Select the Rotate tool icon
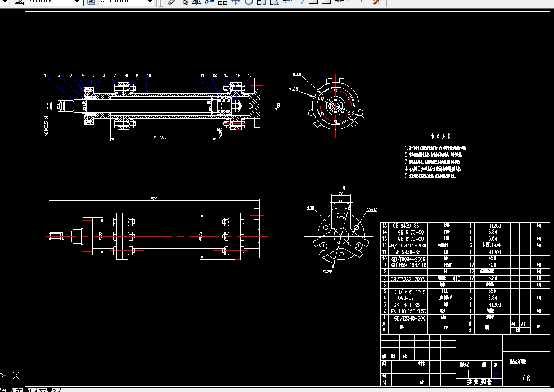Image resolution: width=554 pixels, height=392 pixels. [x=249, y=2]
